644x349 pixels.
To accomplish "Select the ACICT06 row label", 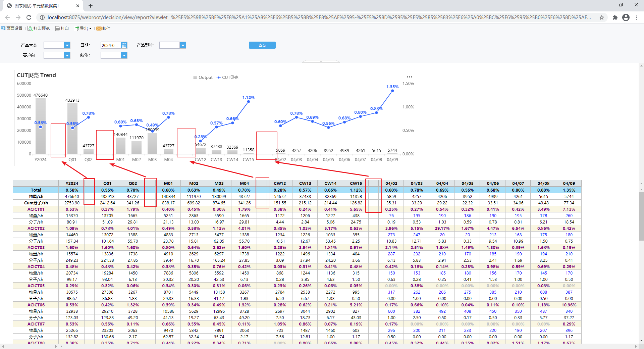I will point(36,305).
